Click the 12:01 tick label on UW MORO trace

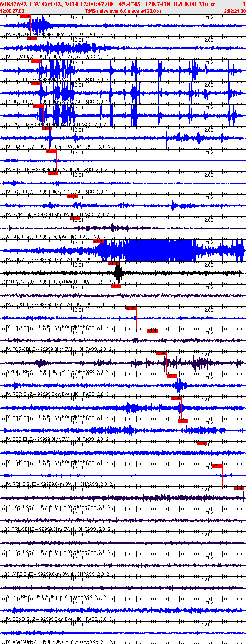[78, 17]
